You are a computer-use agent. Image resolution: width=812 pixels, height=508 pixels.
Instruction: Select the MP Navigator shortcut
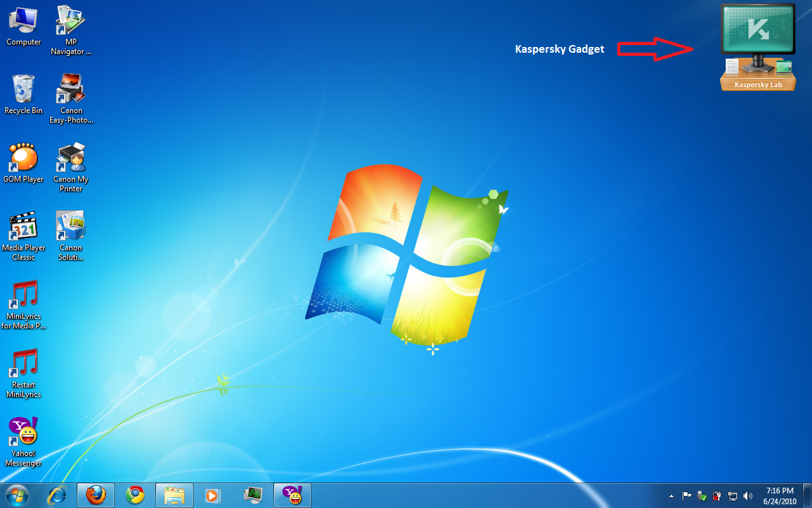(x=71, y=30)
